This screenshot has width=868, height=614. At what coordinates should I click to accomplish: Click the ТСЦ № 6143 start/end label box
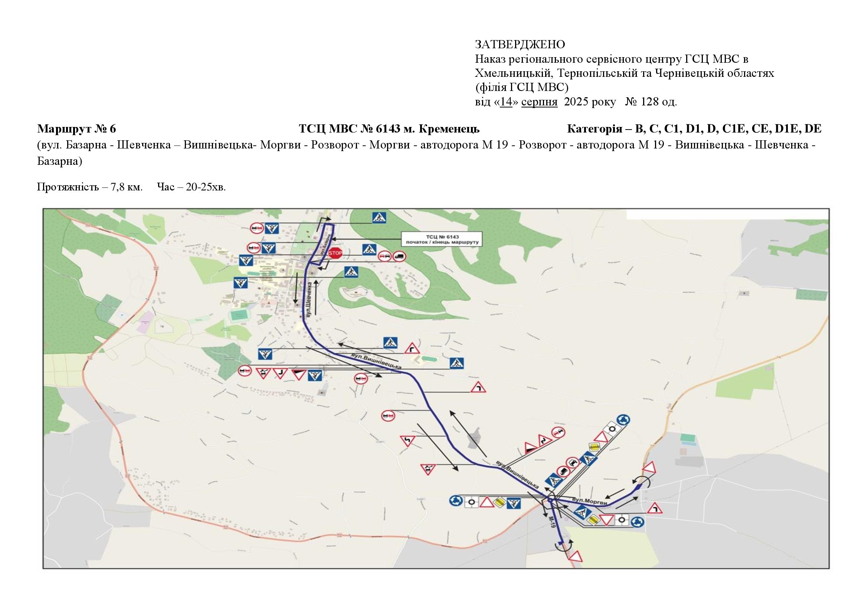coord(442,239)
